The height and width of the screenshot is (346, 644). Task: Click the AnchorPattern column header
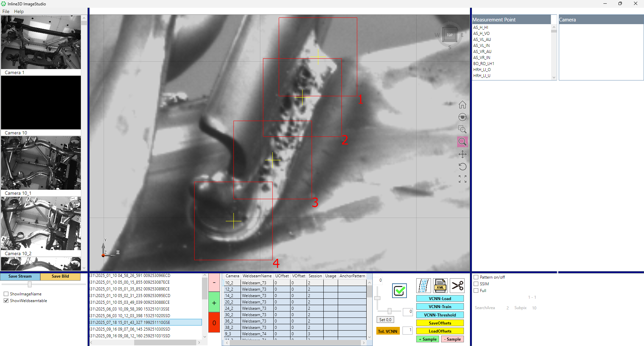352,276
